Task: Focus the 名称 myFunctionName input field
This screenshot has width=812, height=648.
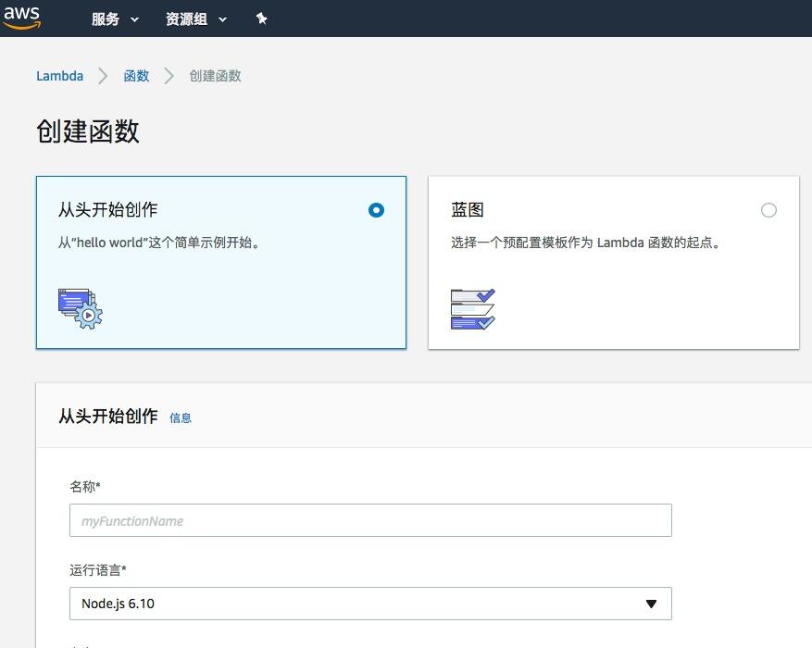Action: pos(370,520)
